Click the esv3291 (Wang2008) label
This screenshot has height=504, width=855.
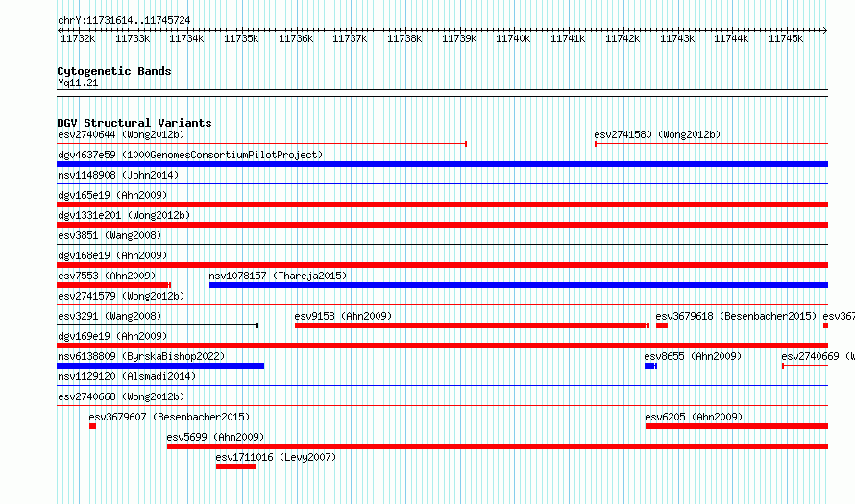tap(110, 316)
